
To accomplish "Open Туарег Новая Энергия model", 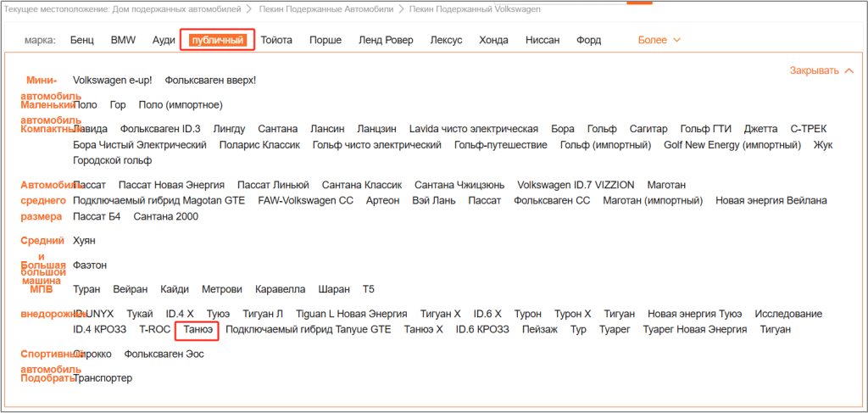I will click(x=695, y=329).
